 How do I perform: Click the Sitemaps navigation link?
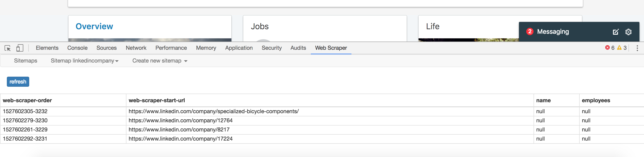26,61
